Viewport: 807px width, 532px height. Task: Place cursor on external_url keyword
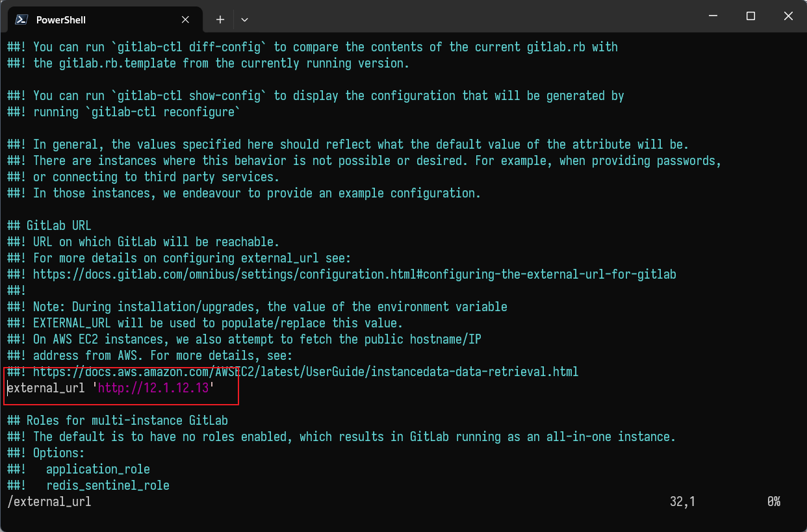pos(45,388)
